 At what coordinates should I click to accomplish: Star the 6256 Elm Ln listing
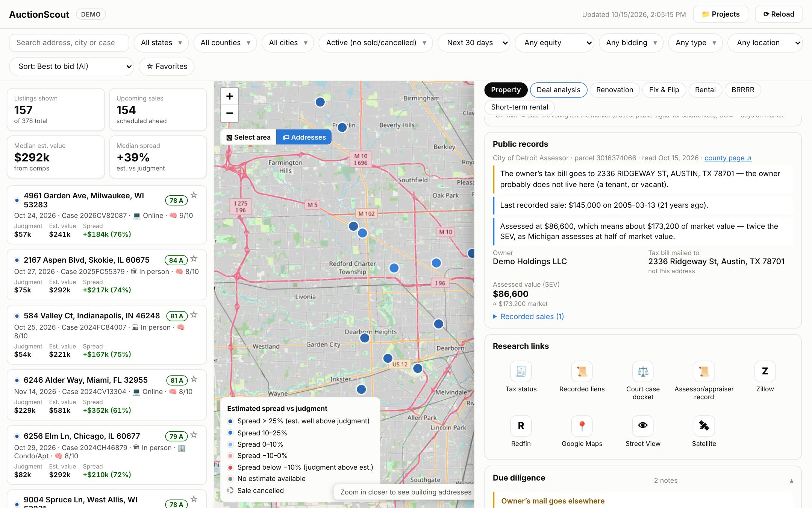click(194, 435)
